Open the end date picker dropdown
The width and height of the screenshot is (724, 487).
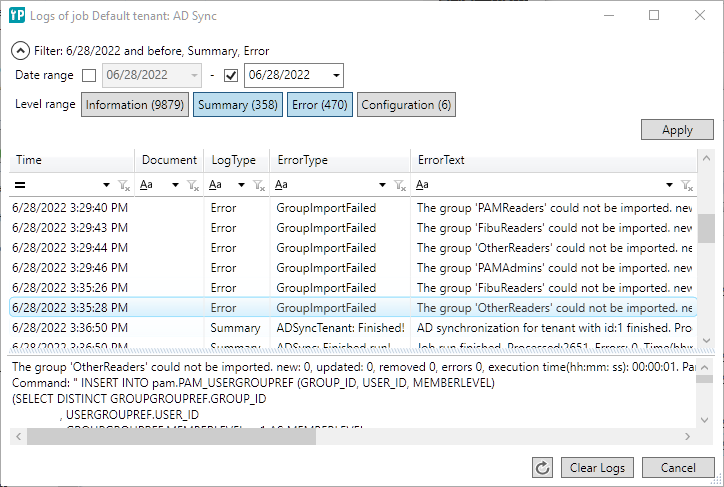[x=335, y=75]
